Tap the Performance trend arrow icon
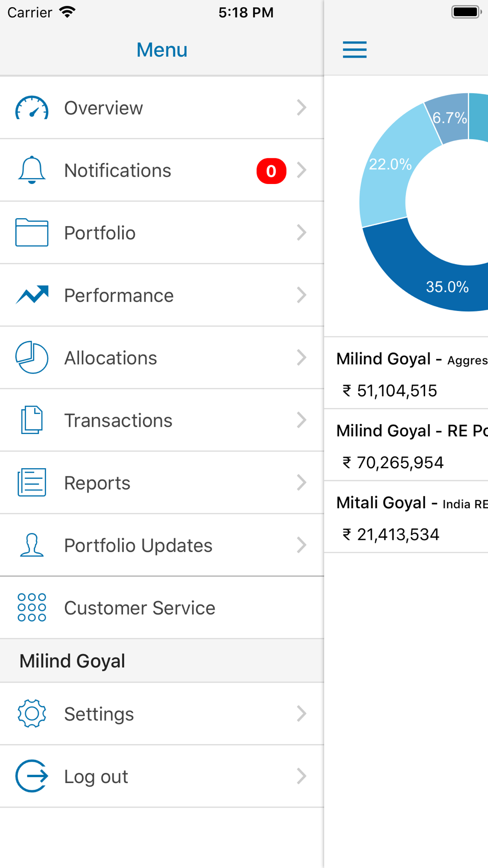 32,295
